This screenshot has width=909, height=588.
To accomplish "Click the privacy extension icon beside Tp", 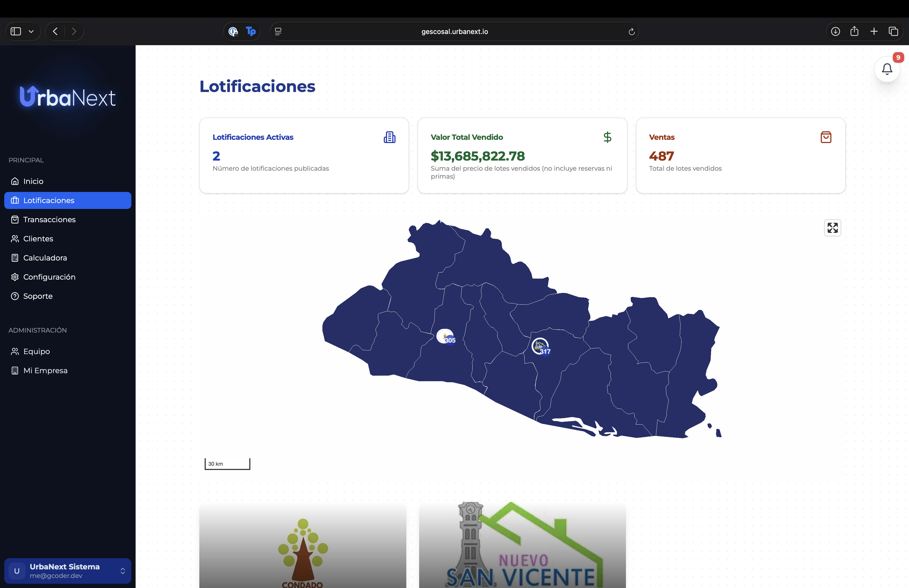I will (233, 31).
